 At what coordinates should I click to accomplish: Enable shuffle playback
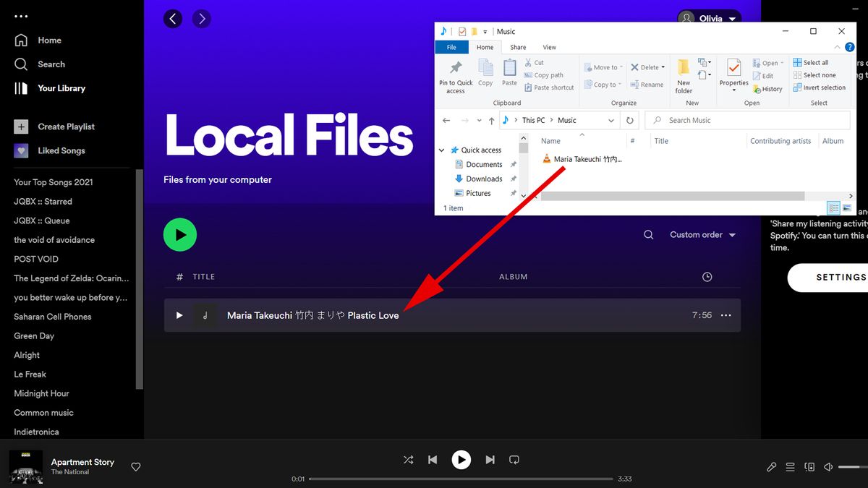(408, 459)
